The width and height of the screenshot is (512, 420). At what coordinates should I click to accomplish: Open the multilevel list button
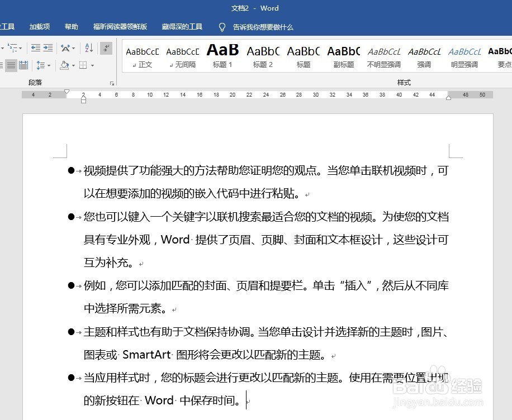click(12, 48)
